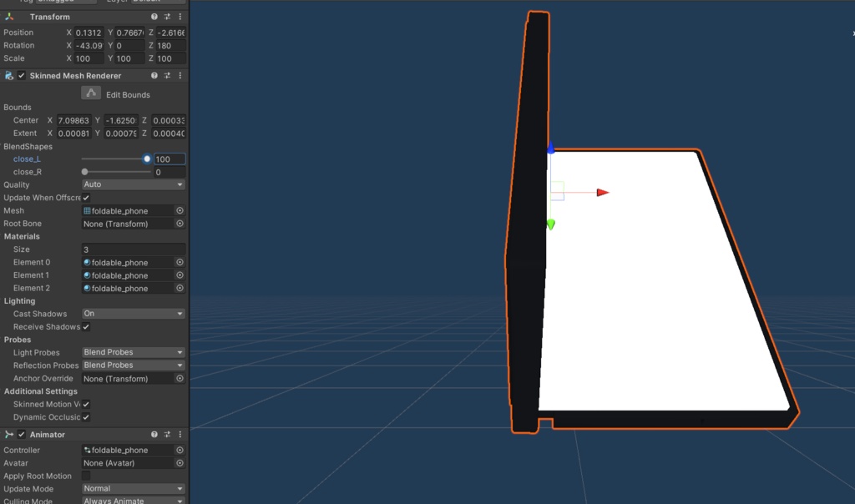Open the Transform component presets icon

[167, 17]
